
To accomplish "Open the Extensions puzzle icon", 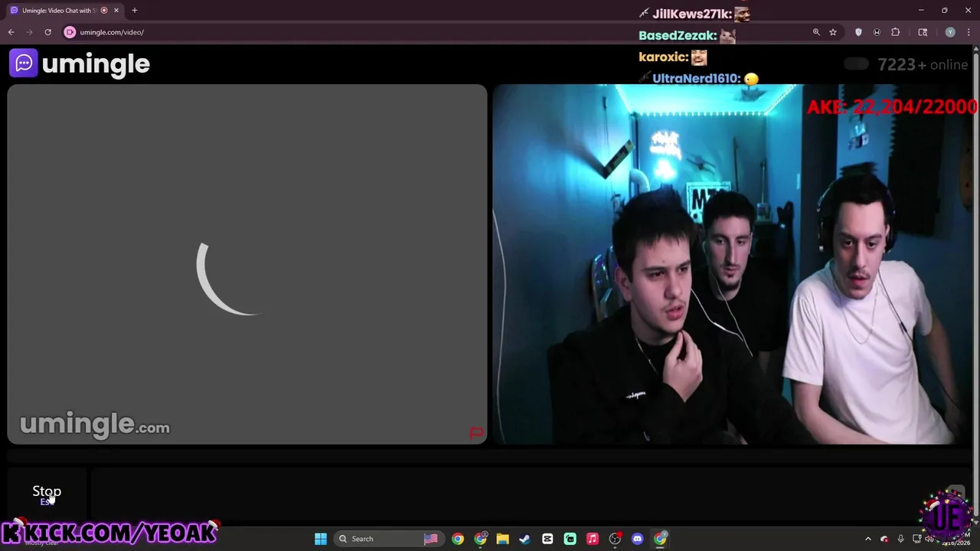I will pyautogui.click(x=896, y=32).
